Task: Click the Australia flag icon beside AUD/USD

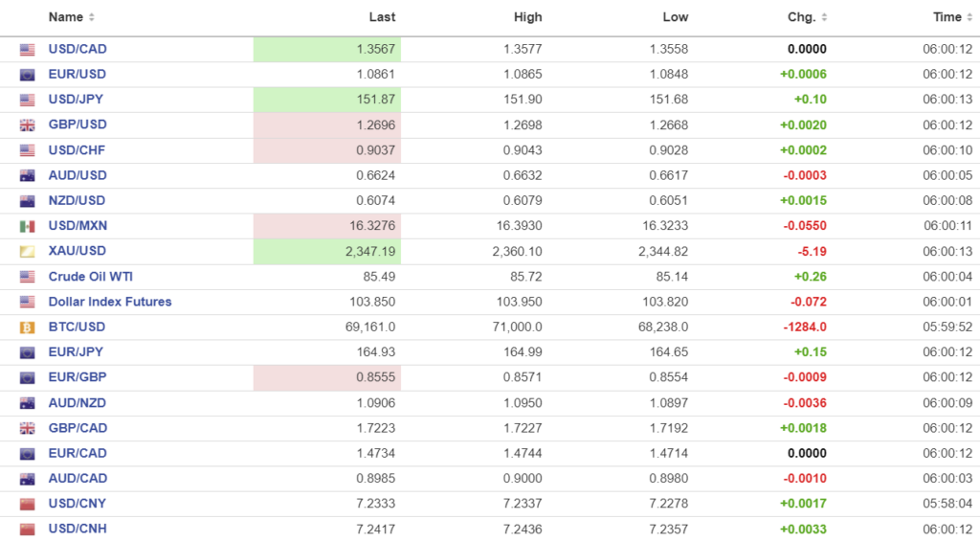Action: tap(27, 175)
